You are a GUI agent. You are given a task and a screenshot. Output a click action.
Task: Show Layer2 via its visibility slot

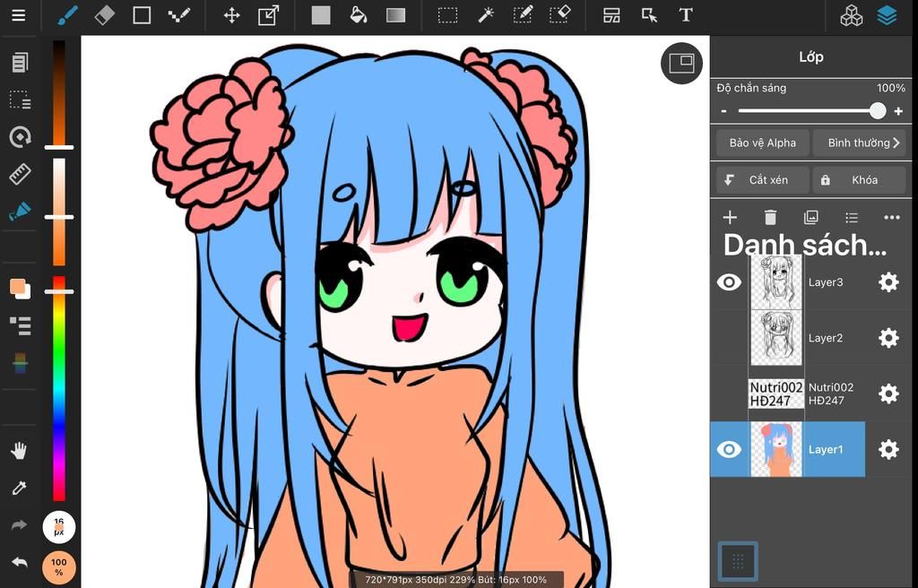click(729, 338)
